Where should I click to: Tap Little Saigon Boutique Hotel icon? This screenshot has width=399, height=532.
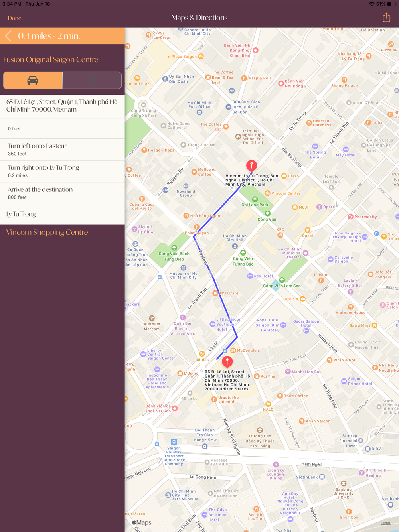click(x=212, y=324)
